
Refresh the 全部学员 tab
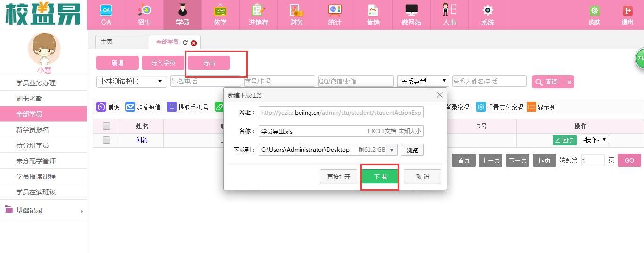[185, 42]
